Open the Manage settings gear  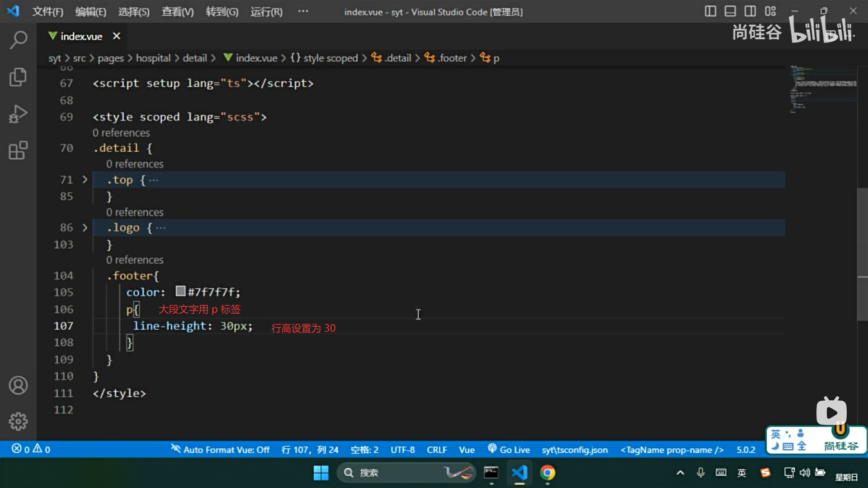tap(18, 422)
